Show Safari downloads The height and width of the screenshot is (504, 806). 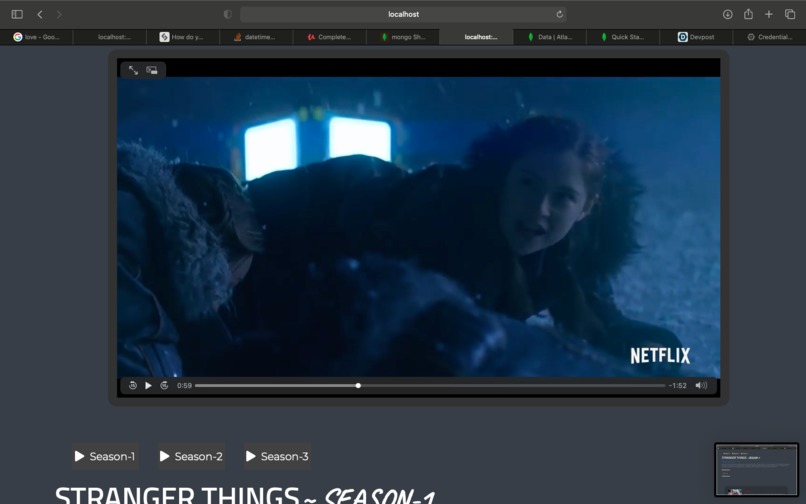point(727,14)
